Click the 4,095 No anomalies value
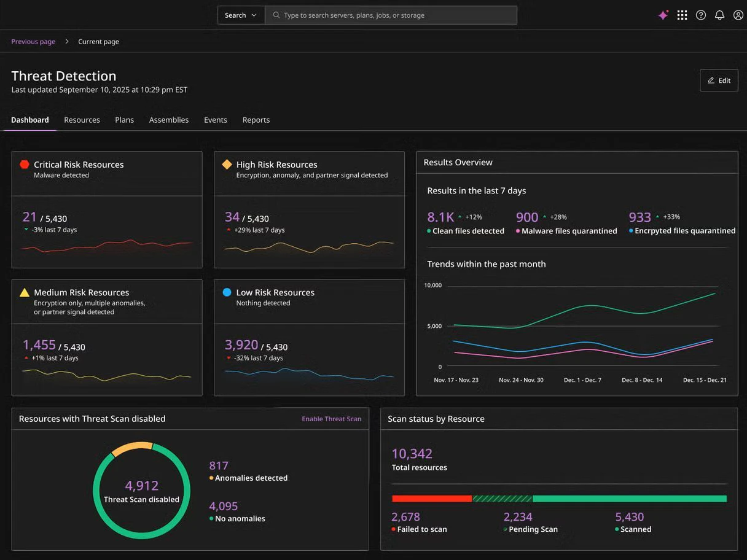Screen dimensions: 747x560 coord(224,506)
